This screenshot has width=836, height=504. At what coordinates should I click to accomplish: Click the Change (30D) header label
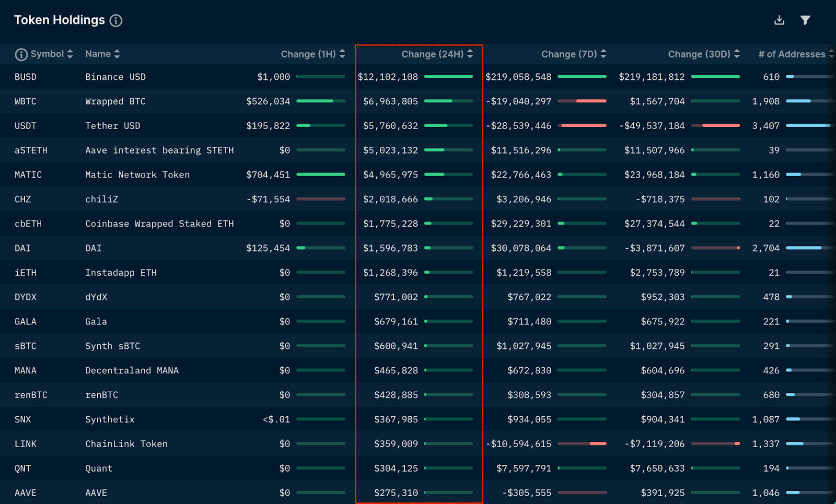click(699, 54)
